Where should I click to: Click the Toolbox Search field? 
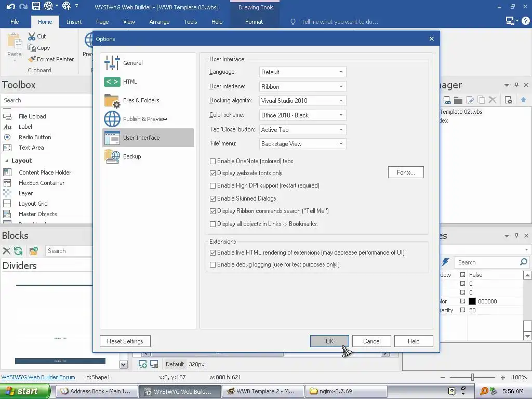[47, 100]
